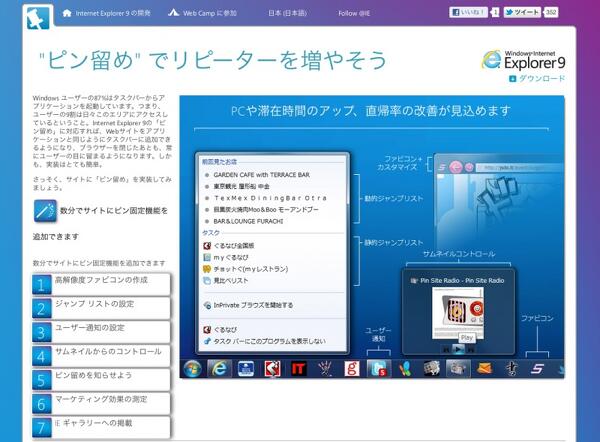The image size is (600, 442).
Task: Open step 6 マーケティング効果の測定
Action: pos(101,403)
